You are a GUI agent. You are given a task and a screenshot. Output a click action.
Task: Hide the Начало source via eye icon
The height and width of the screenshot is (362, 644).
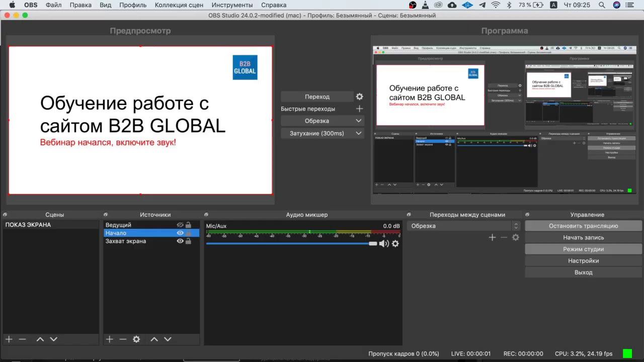[180, 233]
